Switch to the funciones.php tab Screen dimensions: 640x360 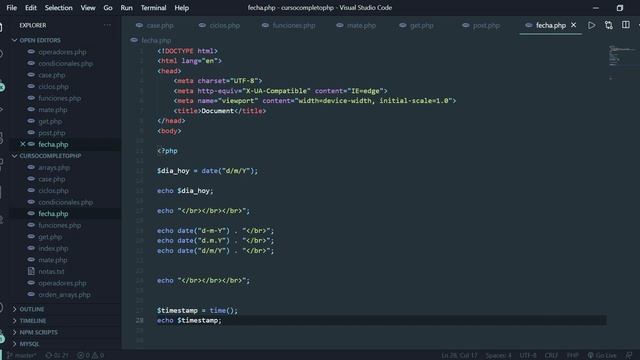289,25
